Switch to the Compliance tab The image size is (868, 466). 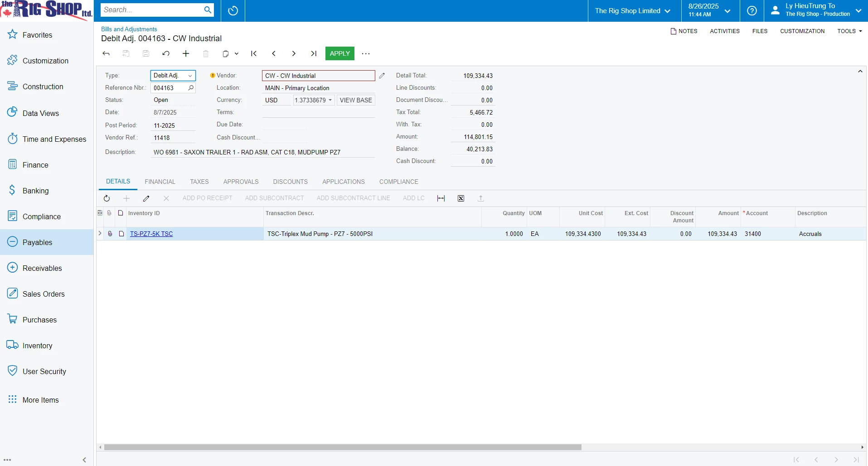pos(399,182)
